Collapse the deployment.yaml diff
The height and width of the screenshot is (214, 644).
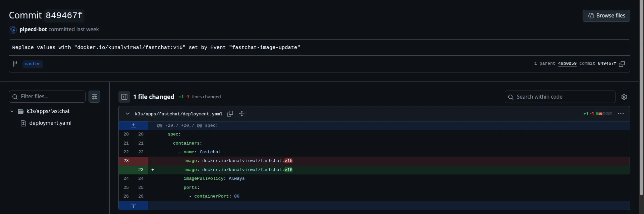click(x=128, y=114)
